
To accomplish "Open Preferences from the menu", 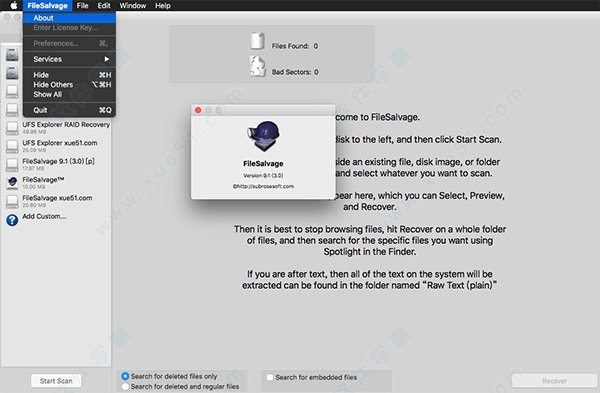I will 69,43.
